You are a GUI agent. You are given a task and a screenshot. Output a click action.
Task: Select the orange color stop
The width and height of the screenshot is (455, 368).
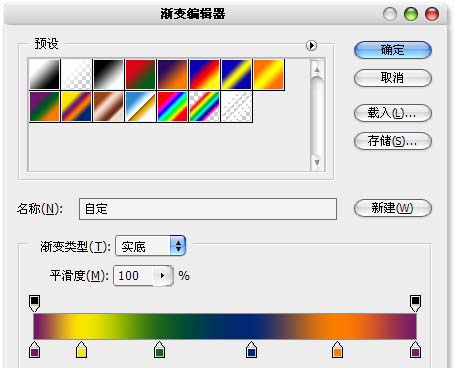337,350
